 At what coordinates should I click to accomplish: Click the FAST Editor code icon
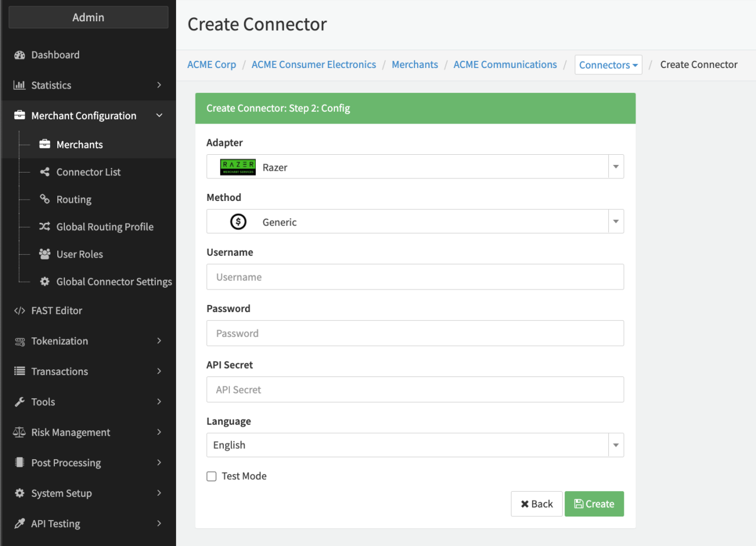click(19, 311)
